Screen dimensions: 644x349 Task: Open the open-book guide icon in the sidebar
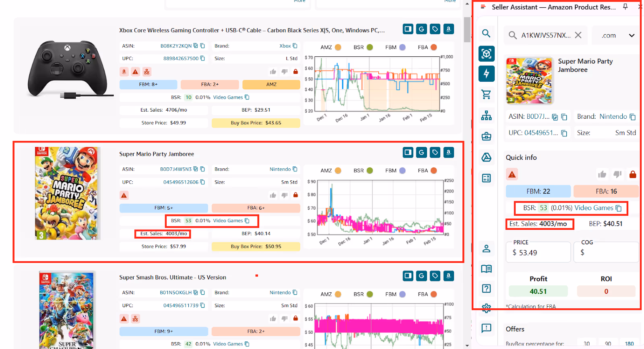(486, 268)
